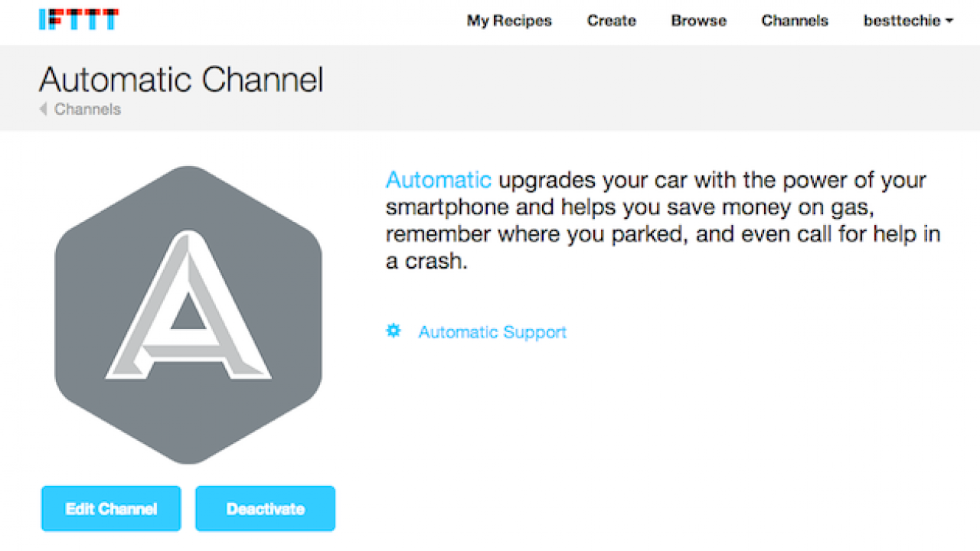Go to My Recipes
The width and height of the screenshot is (980, 551).
(509, 21)
